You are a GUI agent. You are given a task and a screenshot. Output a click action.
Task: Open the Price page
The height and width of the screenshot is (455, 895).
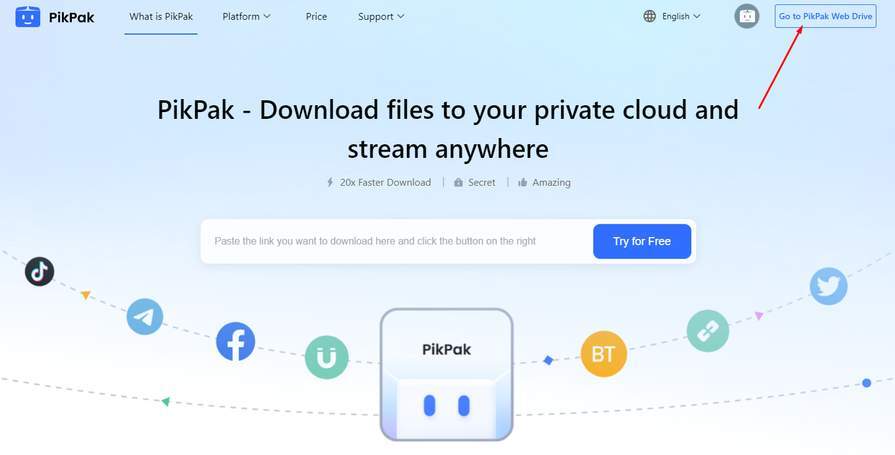(316, 17)
